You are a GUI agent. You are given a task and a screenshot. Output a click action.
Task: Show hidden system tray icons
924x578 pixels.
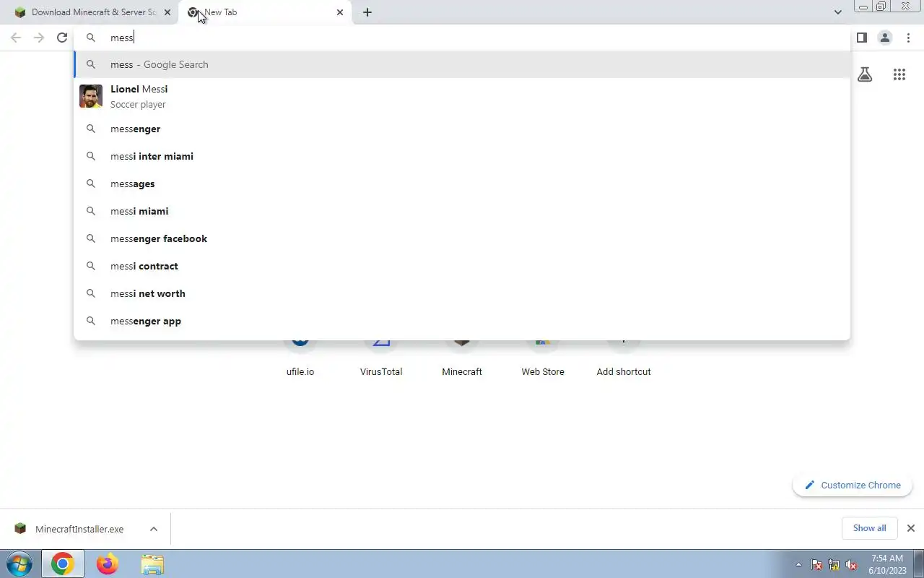click(798, 564)
